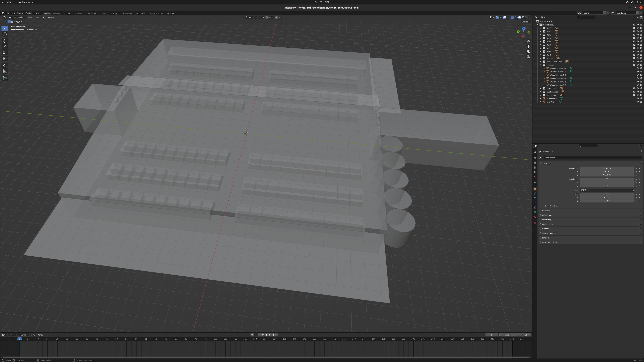644x362 pixels.
Task: Disable Row10 collection in renders
Action: tap(641, 58)
